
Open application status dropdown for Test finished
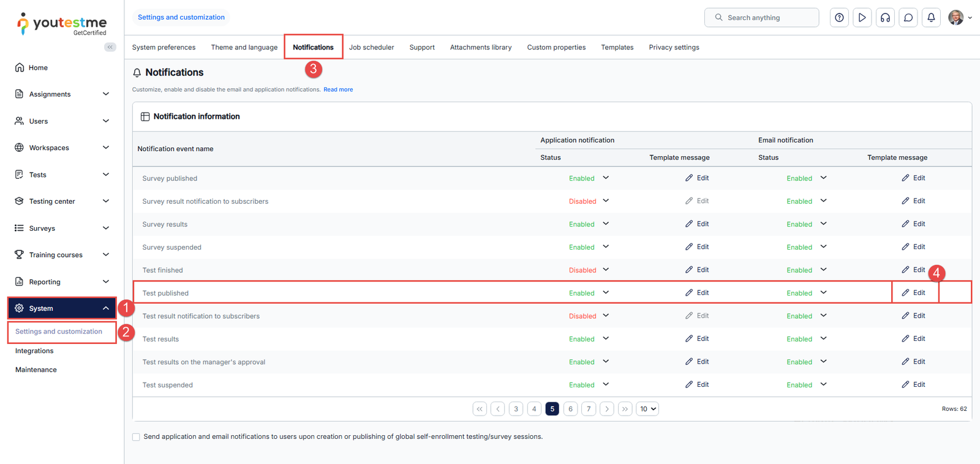click(x=606, y=270)
